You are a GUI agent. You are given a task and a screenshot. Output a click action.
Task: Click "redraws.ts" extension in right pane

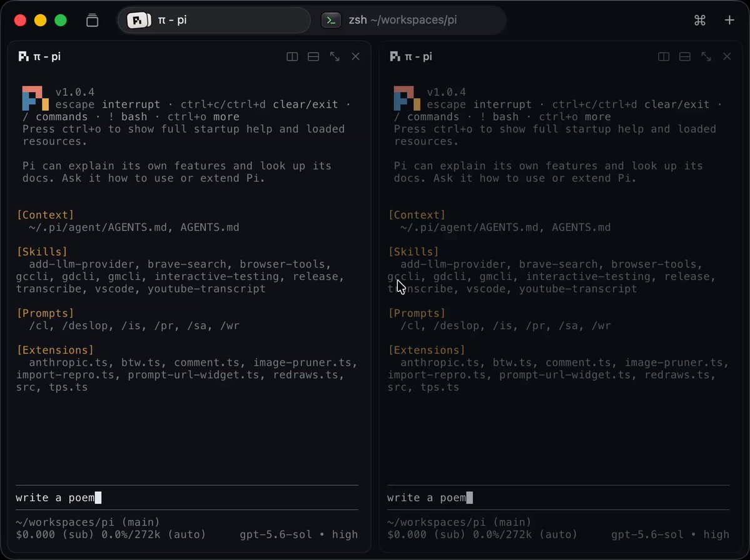(677, 375)
